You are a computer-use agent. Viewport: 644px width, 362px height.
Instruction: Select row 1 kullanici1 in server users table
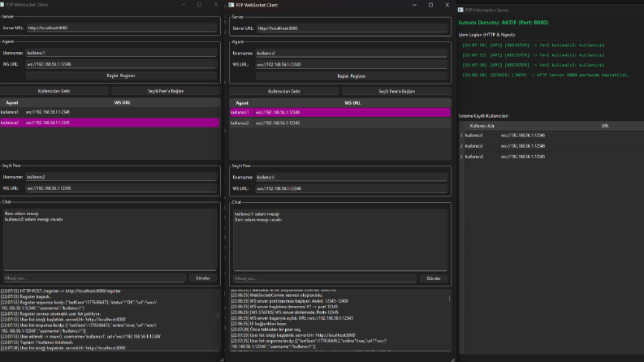point(551,136)
